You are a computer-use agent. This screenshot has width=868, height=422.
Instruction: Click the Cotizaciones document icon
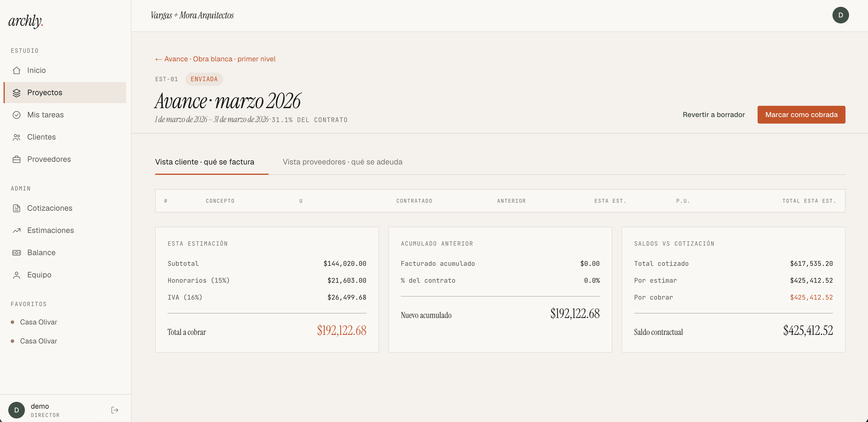coord(17,208)
